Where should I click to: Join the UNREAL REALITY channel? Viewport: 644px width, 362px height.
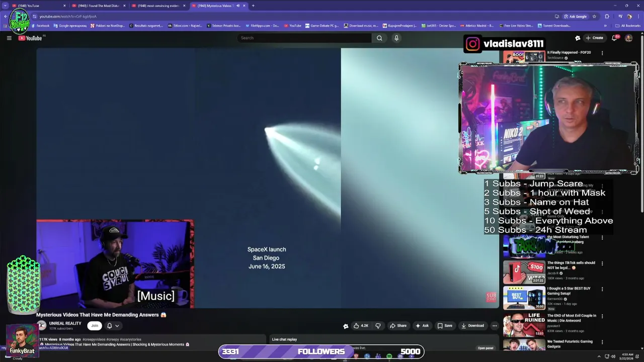click(95, 326)
